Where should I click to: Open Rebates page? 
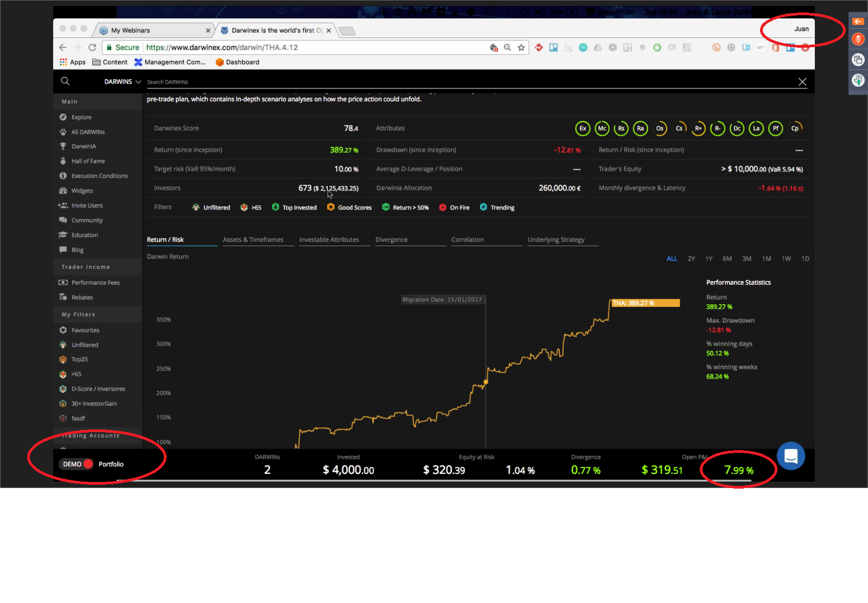(82, 297)
